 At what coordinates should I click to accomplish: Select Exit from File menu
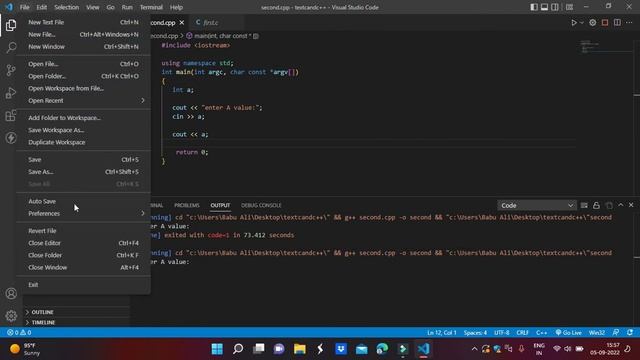(x=84, y=284)
